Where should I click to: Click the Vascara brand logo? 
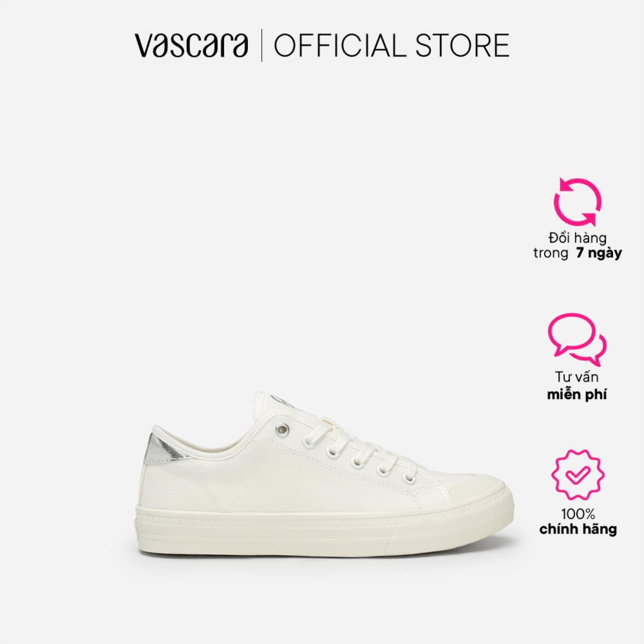pyautogui.click(x=191, y=46)
